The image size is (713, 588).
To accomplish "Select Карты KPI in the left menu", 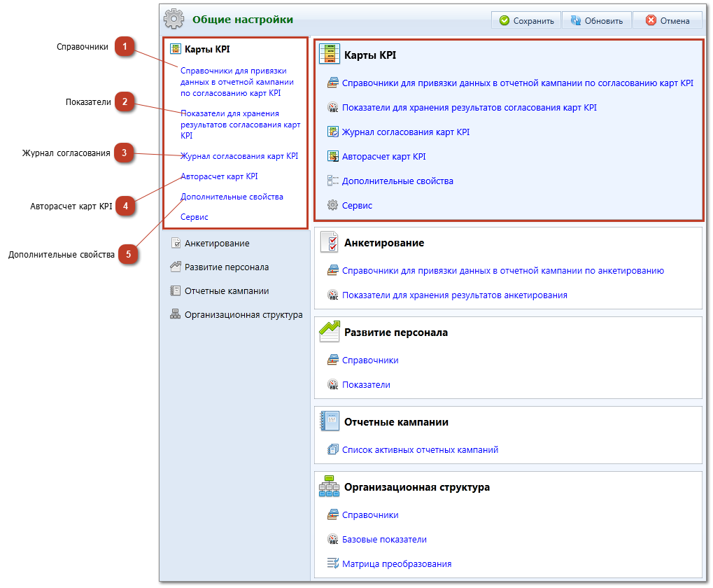I will coord(207,49).
